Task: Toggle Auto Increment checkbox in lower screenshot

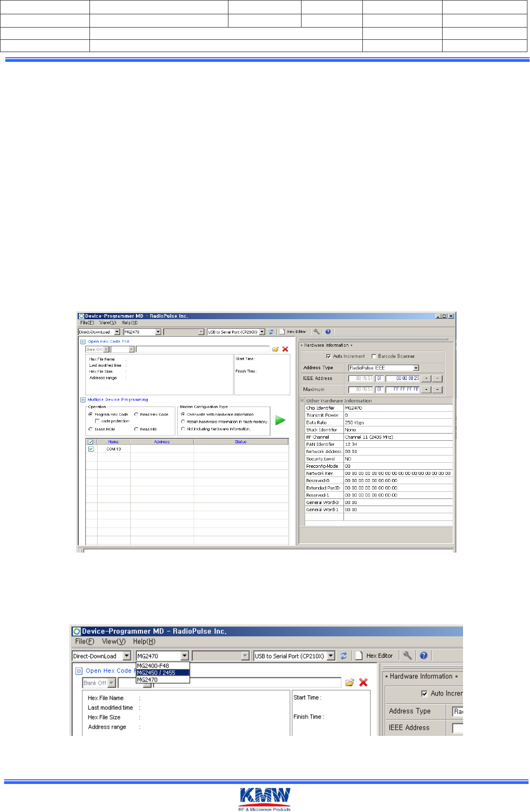Action: [424, 694]
